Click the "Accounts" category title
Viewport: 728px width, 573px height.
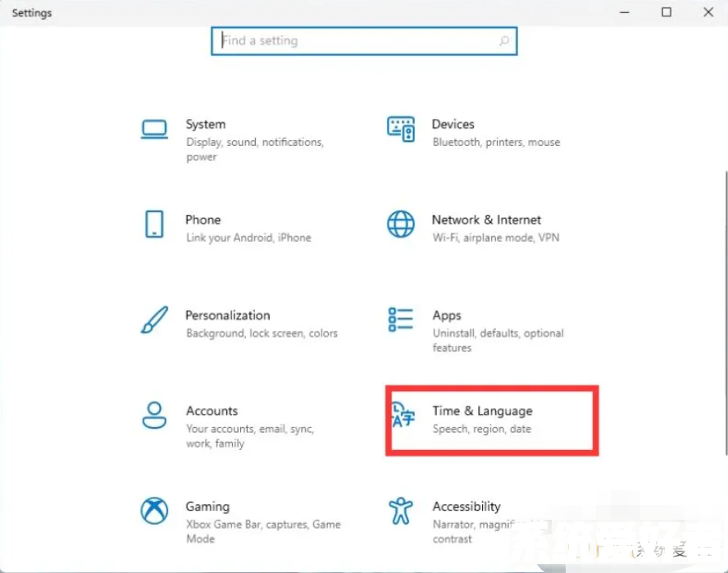[212, 411]
